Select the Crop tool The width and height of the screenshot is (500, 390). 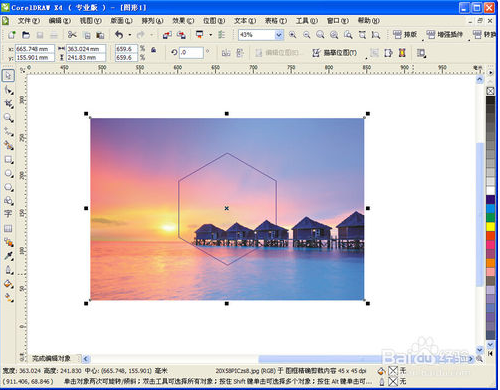[x=8, y=104]
